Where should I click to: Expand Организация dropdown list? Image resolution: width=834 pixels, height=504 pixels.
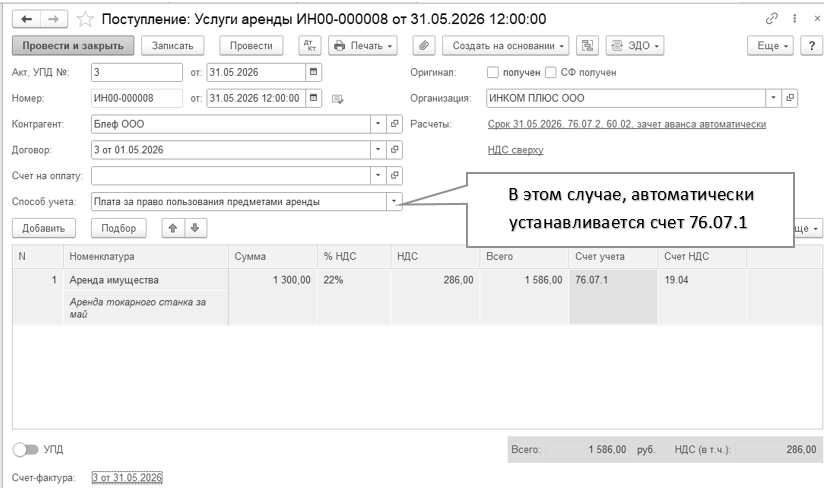(773, 98)
